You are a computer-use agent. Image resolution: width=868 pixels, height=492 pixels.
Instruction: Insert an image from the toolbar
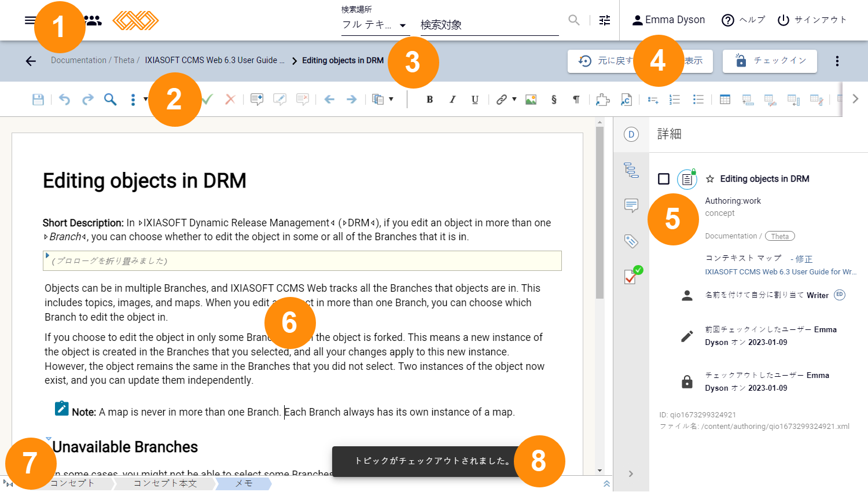531,100
